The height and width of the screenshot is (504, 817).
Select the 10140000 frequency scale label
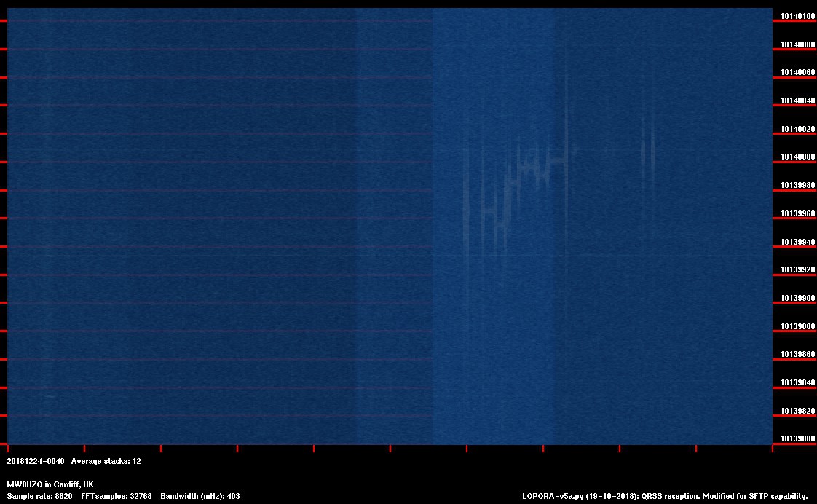(795, 157)
